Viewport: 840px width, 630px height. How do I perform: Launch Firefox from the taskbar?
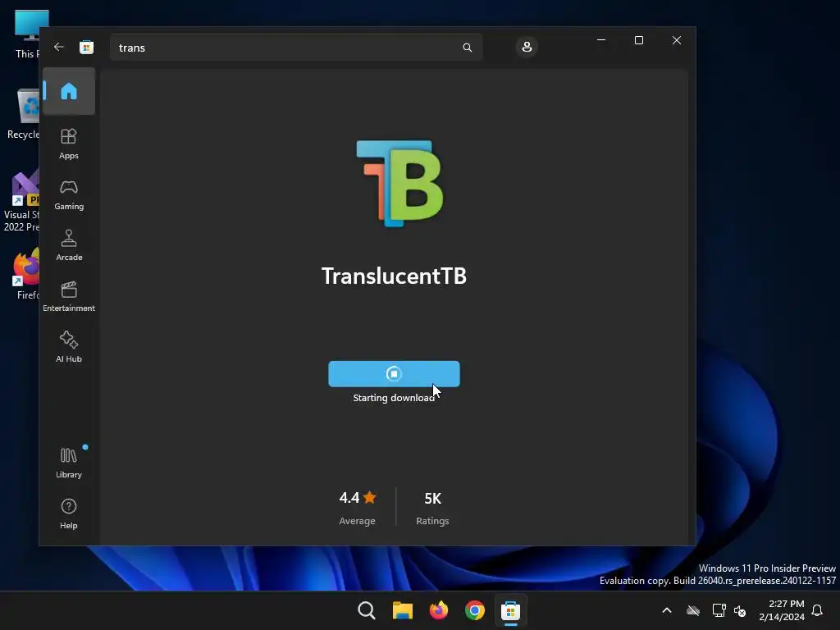(x=439, y=610)
